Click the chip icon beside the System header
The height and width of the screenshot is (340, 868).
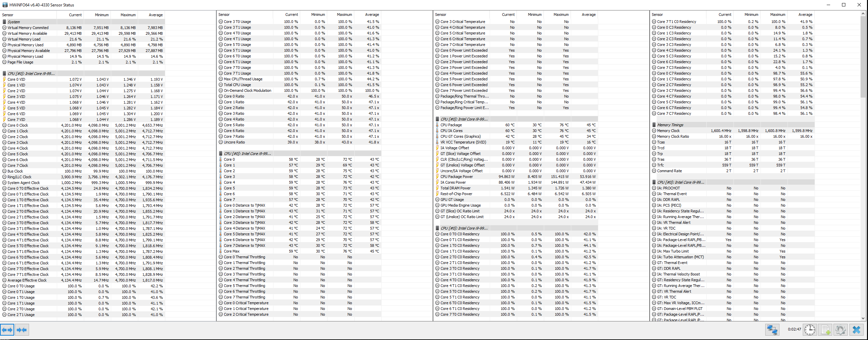(4, 22)
